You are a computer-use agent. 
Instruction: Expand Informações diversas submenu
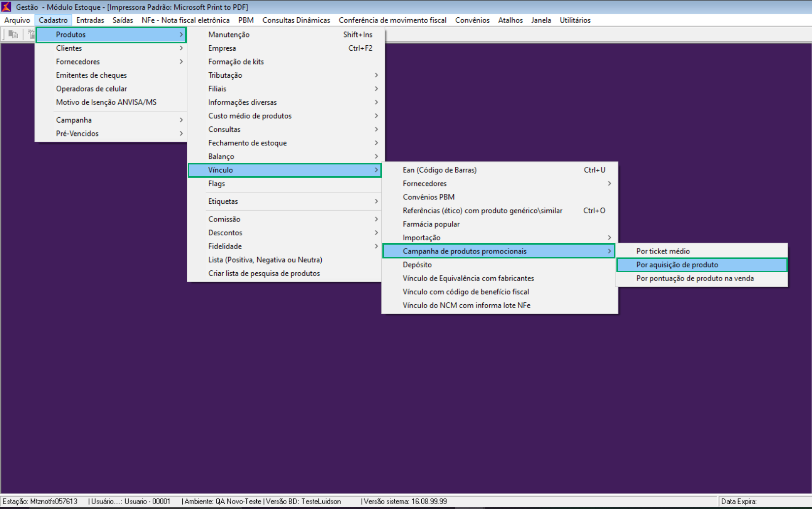(285, 102)
